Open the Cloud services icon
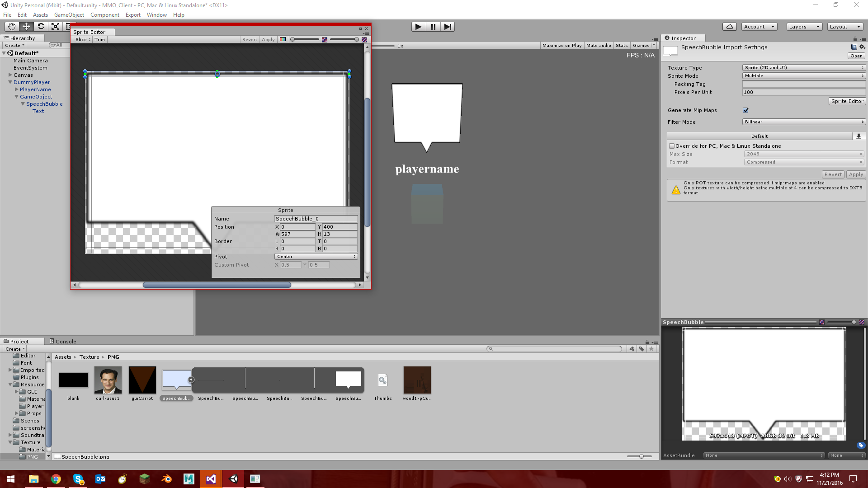The height and width of the screenshot is (488, 868). [729, 27]
